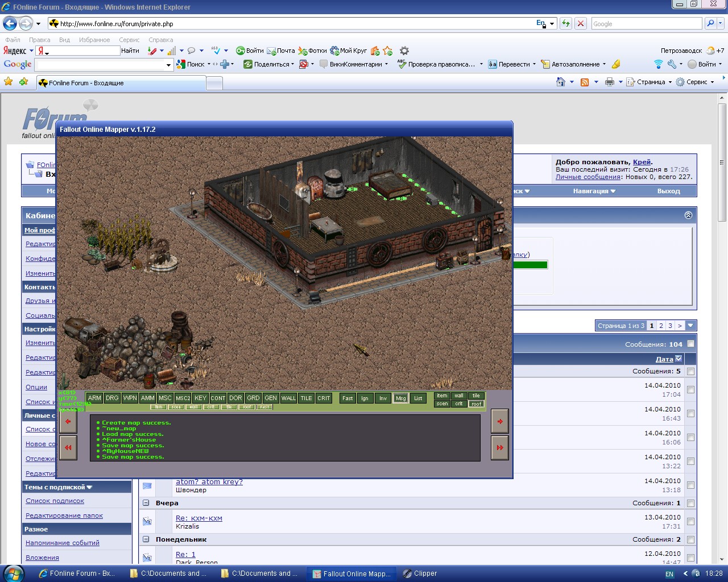Open the GEN category in the mapper
Screen dimensions: 728x582
point(271,398)
